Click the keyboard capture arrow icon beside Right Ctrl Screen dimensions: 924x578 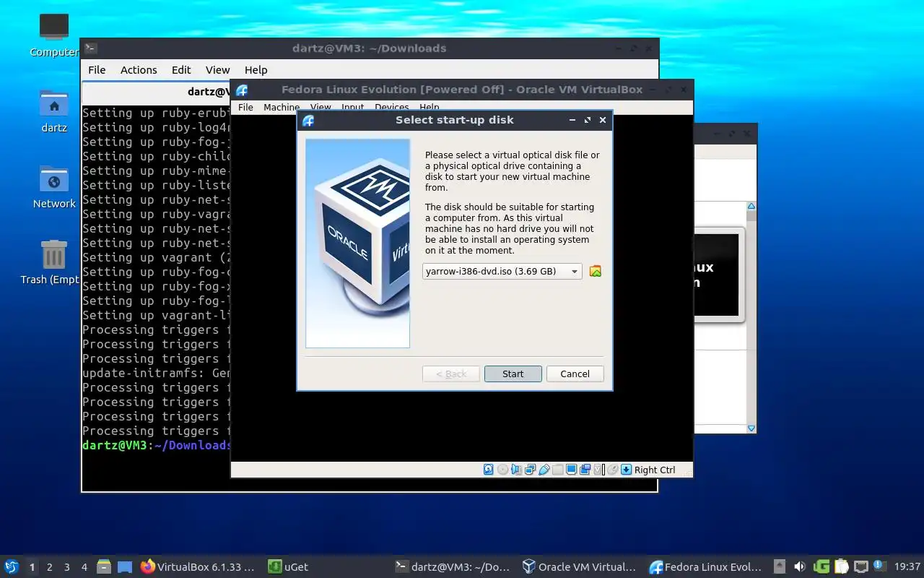coord(626,470)
